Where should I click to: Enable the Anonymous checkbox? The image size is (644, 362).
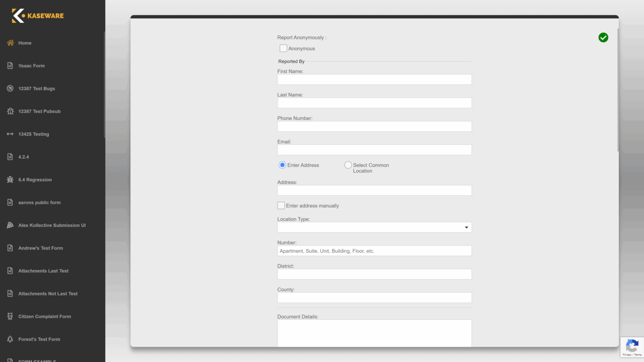click(283, 48)
